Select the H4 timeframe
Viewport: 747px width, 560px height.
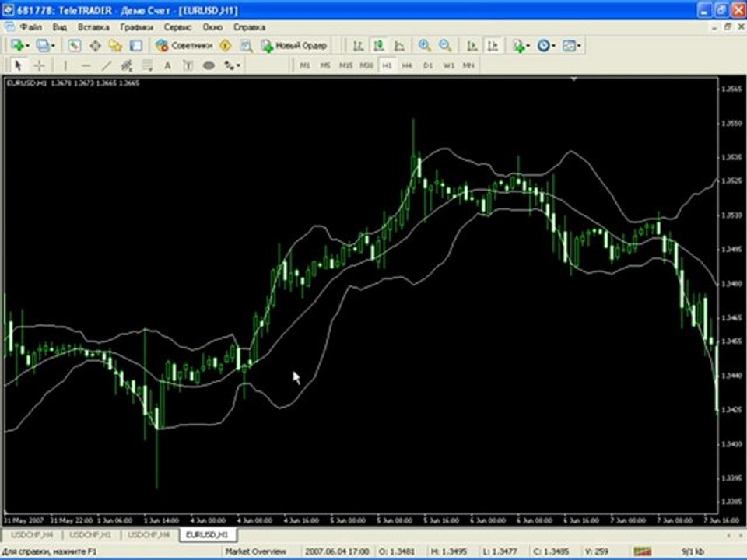[407, 65]
